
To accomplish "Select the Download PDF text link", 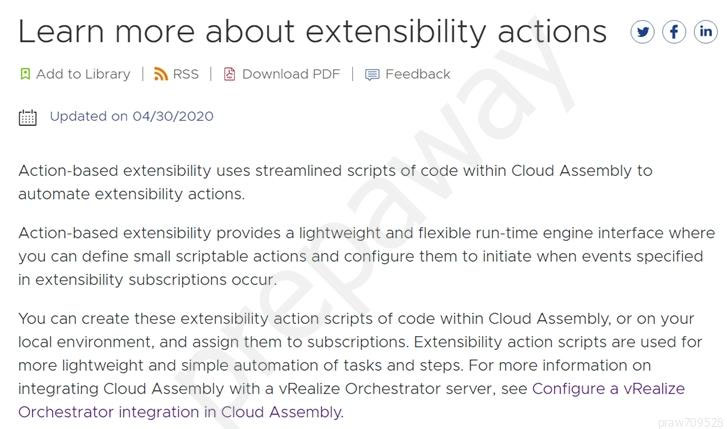I will [x=291, y=74].
